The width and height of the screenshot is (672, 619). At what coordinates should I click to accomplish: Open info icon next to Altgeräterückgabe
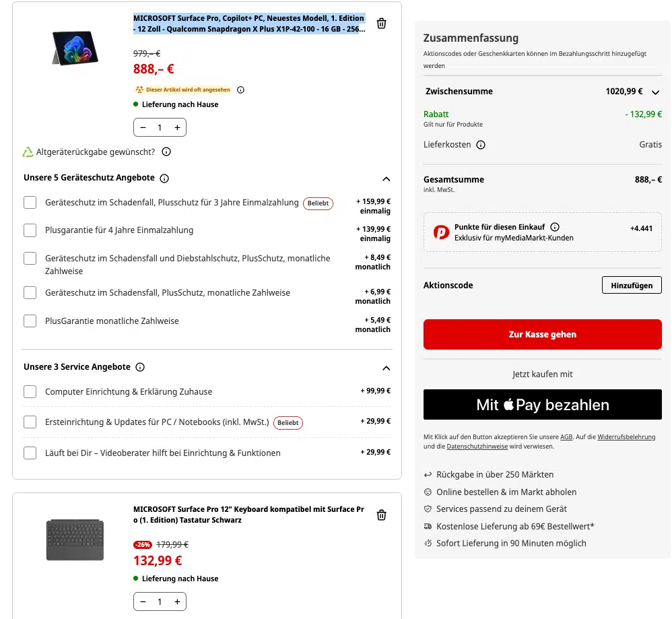[x=166, y=152]
